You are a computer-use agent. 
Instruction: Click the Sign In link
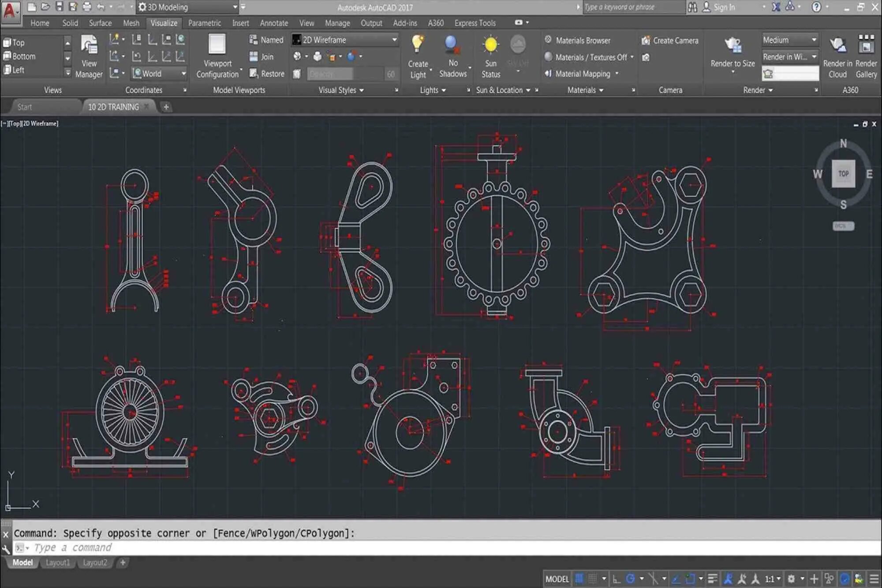(724, 7)
